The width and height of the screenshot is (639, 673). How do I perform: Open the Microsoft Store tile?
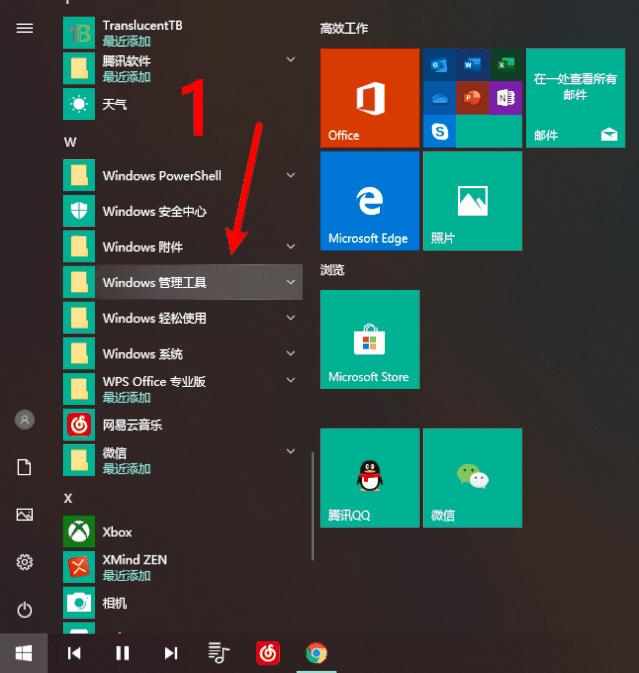[369, 340]
